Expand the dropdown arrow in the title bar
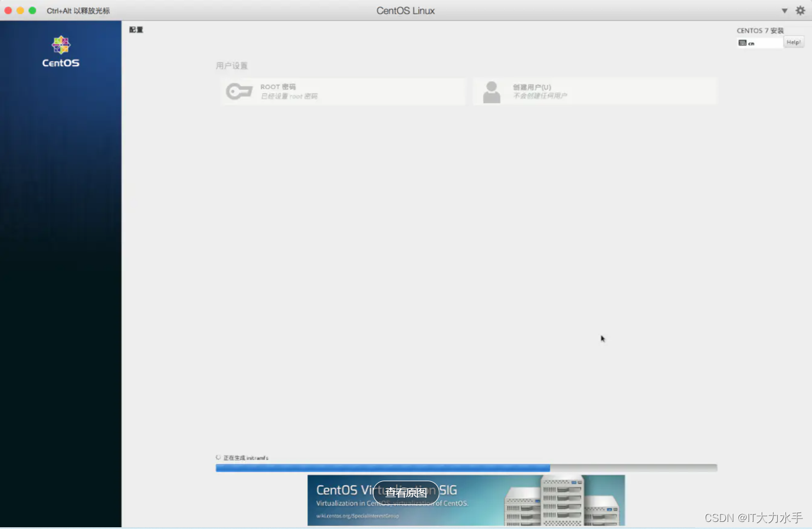 (x=784, y=11)
